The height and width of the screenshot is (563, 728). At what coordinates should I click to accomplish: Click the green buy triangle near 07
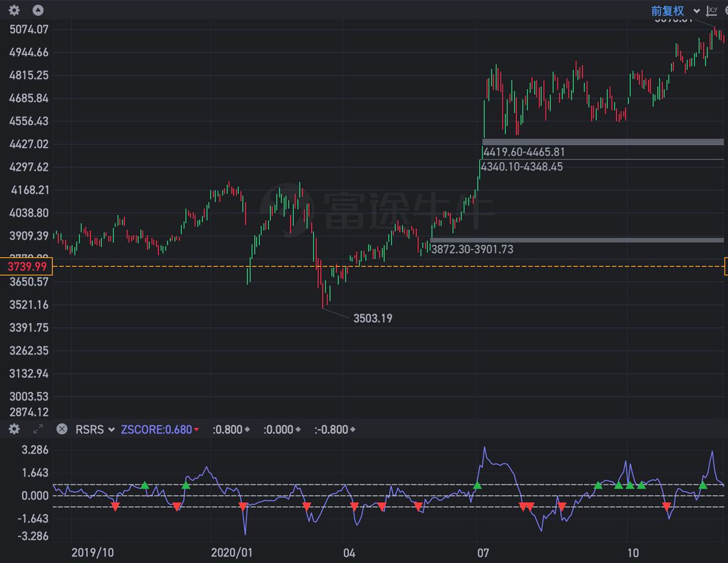pos(477,485)
